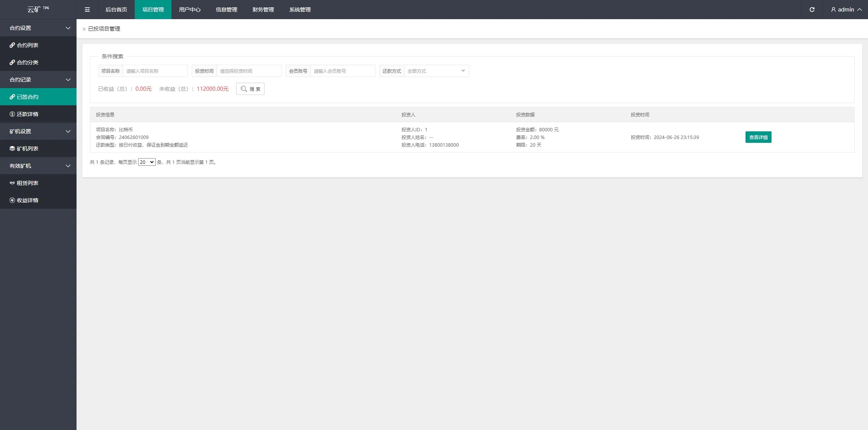Open the 财务管理 top menu

tap(263, 10)
